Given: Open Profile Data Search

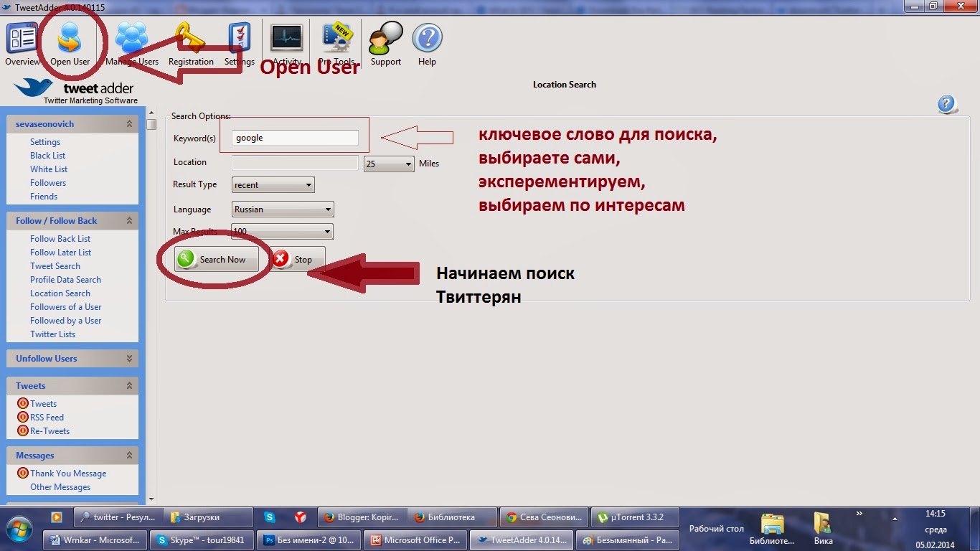Looking at the screenshot, I should tap(65, 280).
